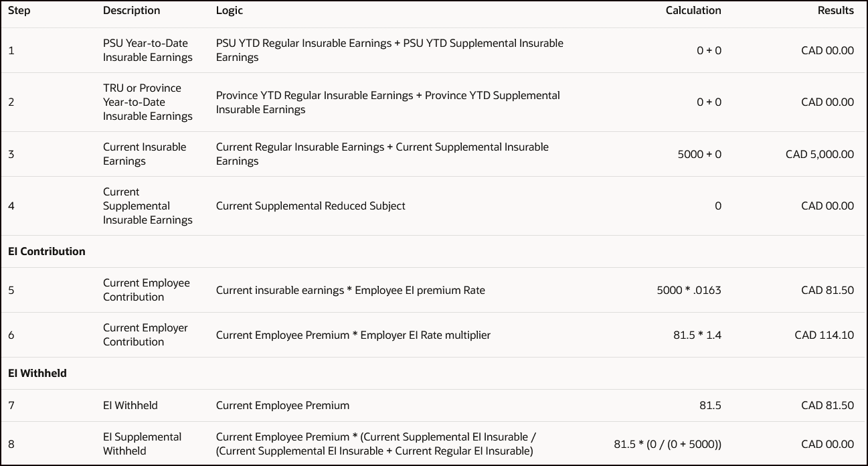Screen dimensions: 868x466
Task: Click the step 5 CAD 81.50 result
Action: click(x=827, y=290)
